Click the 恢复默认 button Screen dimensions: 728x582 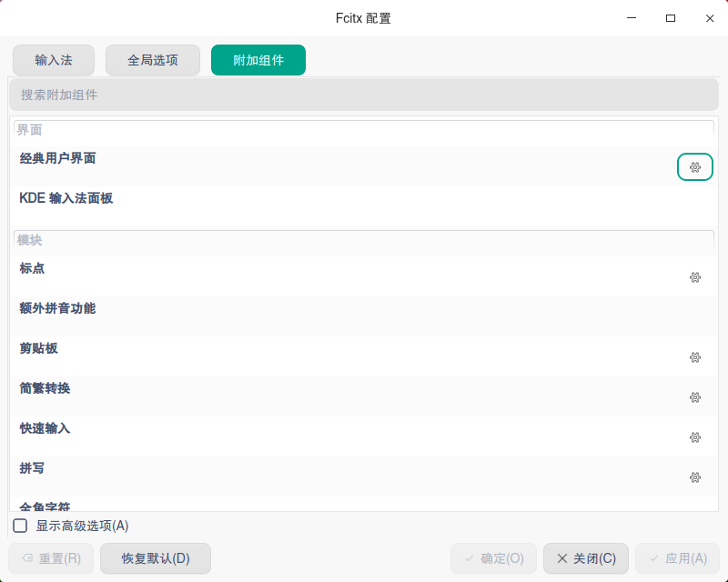[x=156, y=558]
